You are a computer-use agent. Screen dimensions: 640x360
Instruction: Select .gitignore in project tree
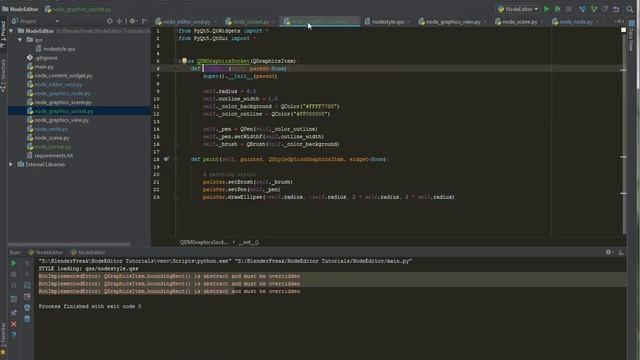click(x=46, y=58)
